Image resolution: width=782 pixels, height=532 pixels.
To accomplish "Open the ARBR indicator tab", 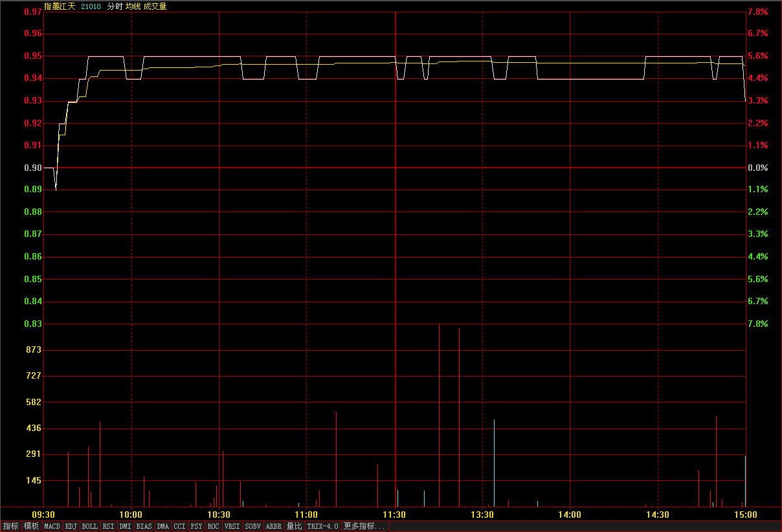I will pyautogui.click(x=274, y=526).
